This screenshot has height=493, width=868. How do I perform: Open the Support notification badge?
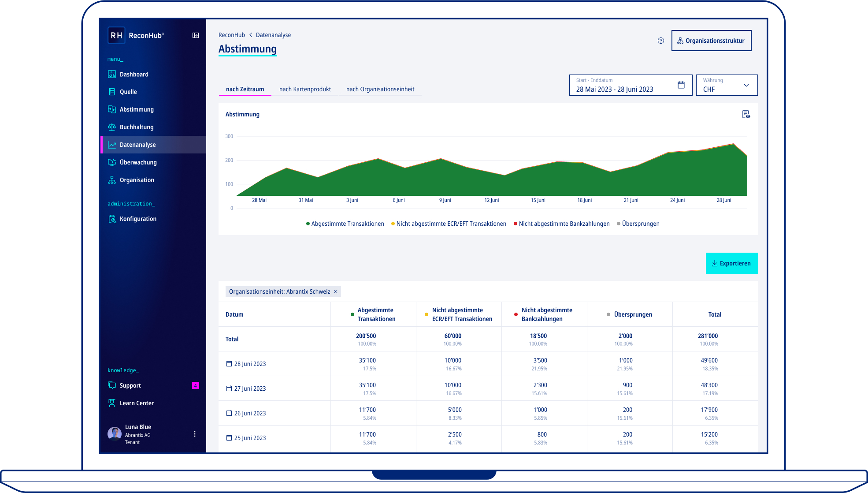click(196, 385)
